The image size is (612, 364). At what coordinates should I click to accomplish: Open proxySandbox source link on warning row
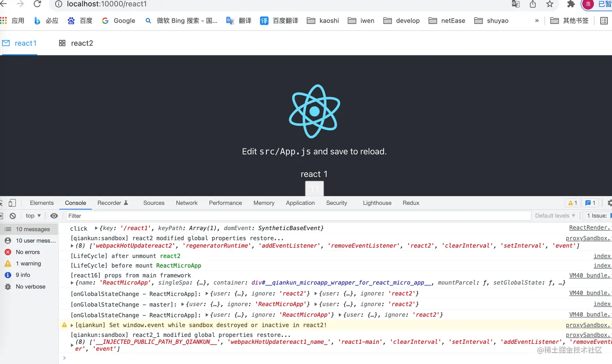click(589, 325)
